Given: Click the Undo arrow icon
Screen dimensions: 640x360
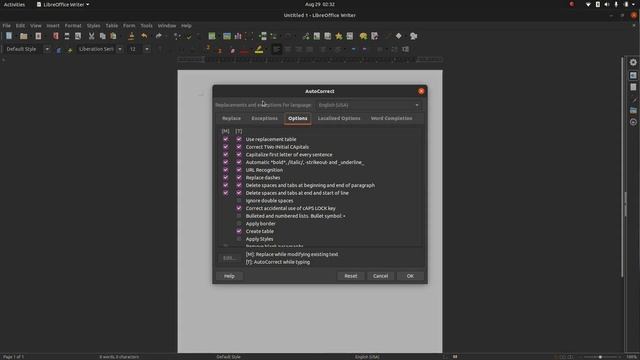Looking at the screenshot, I should click(144, 36).
